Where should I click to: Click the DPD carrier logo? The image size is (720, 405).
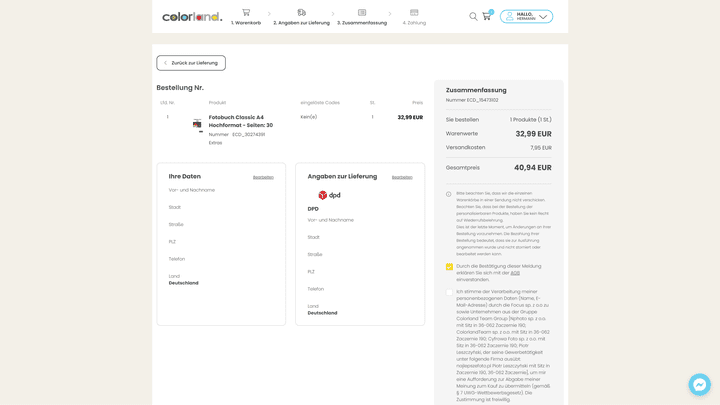[329, 195]
